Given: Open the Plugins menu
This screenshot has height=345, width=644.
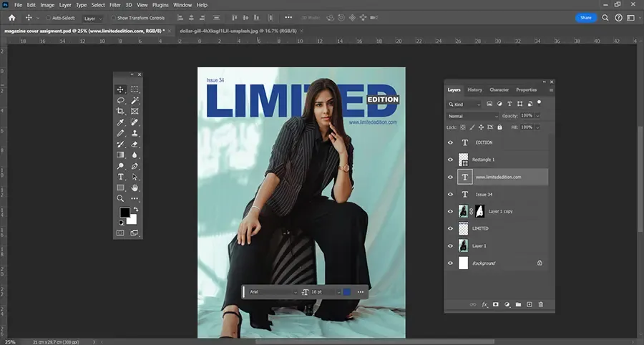Looking at the screenshot, I should pos(160,5).
